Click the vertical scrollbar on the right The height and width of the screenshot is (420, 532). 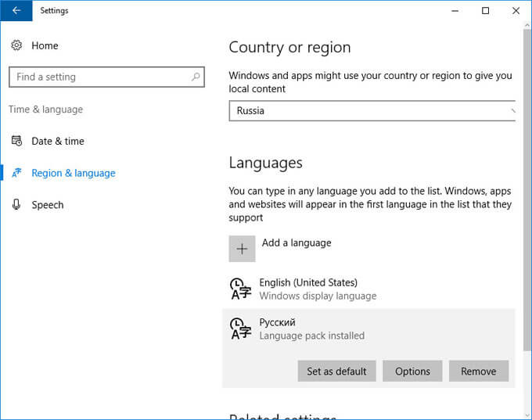coord(527,190)
